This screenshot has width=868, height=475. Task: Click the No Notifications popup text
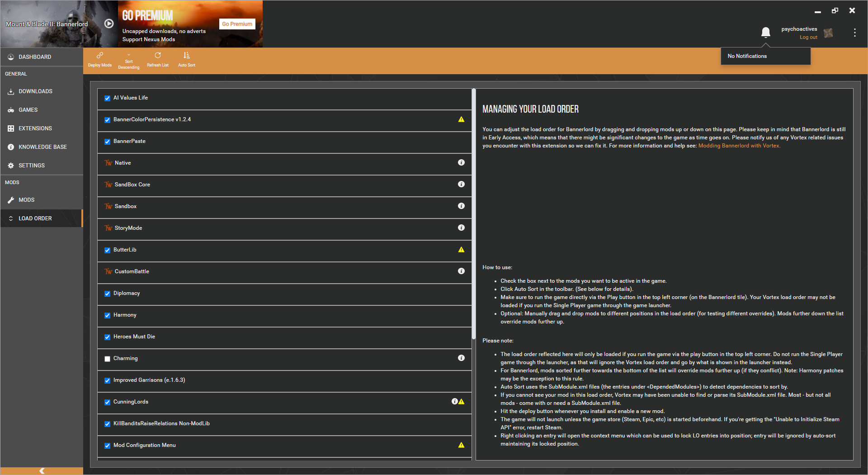(747, 56)
